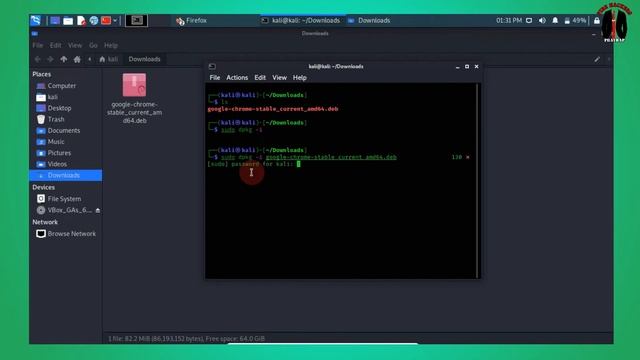This screenshot has width=640, height=360.
Task: Click the battery 49% indicator
Action: click(x=576, y=20)
